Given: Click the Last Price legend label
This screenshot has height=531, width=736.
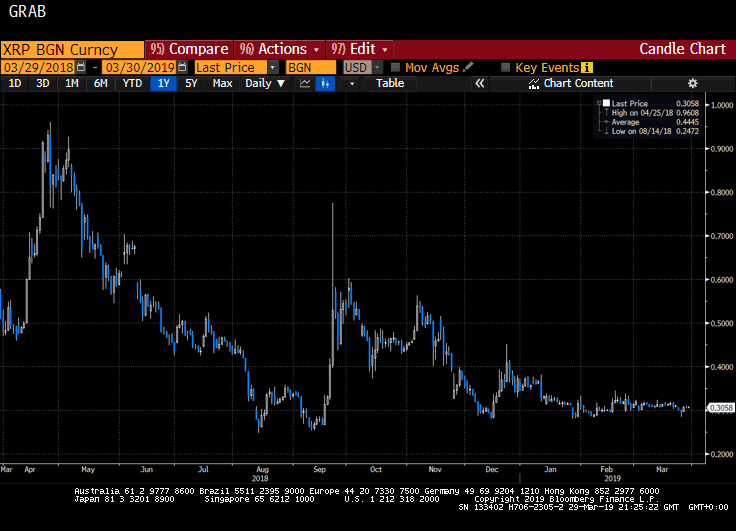Looking at the screenshot, I should pos(629,103).
